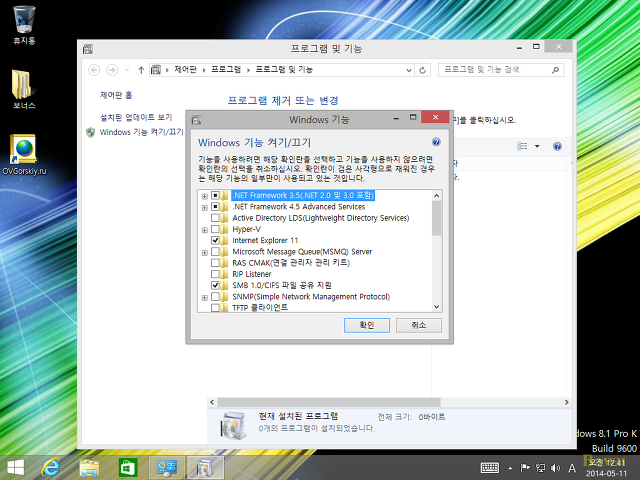The image size is (640, 480).
Task: Toggle .NET Framework 4.5 Advanced Services checkbox
Action: point(215,207)
